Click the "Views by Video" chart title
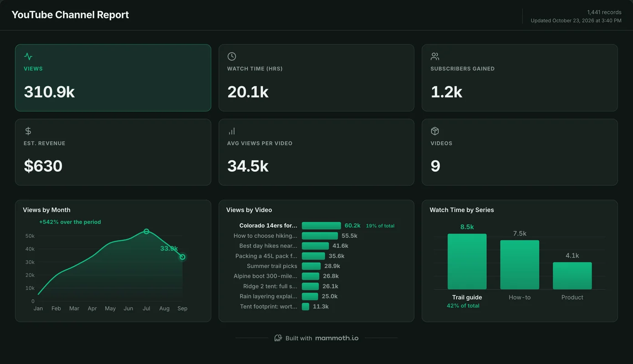Image resolution: width=633 pixels, height=364 pixels. pos(249,210)
